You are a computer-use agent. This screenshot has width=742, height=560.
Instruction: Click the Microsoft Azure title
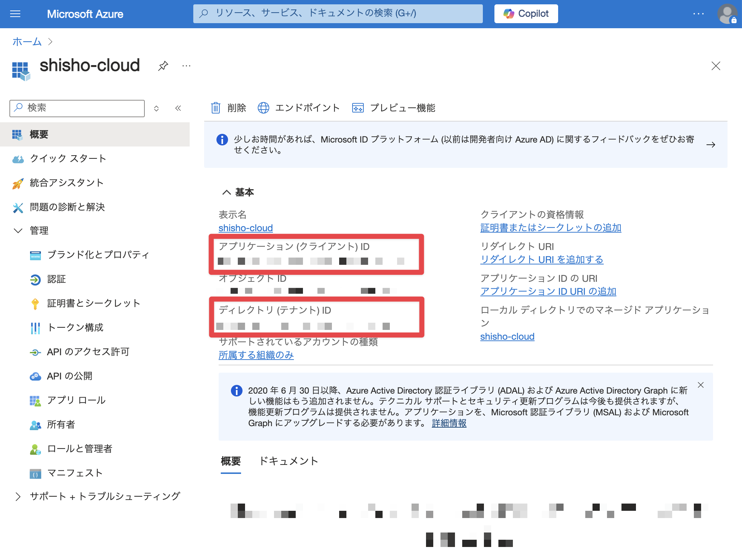click(85, 14)
